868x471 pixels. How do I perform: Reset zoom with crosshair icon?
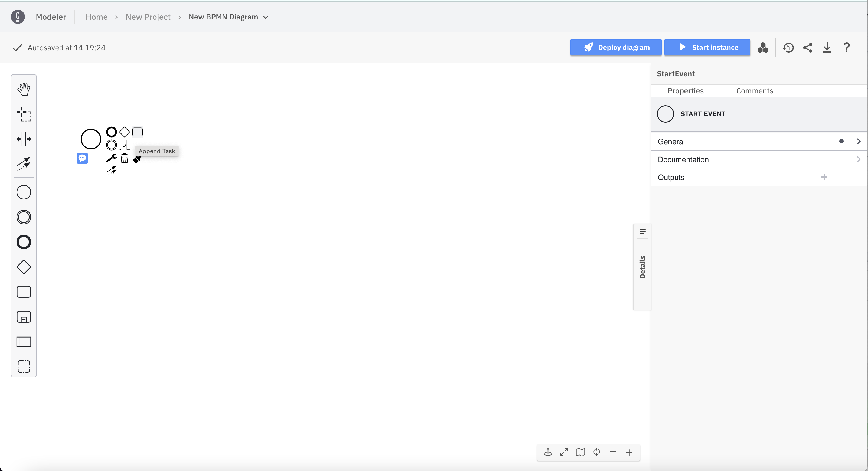[x=596, y=452]
